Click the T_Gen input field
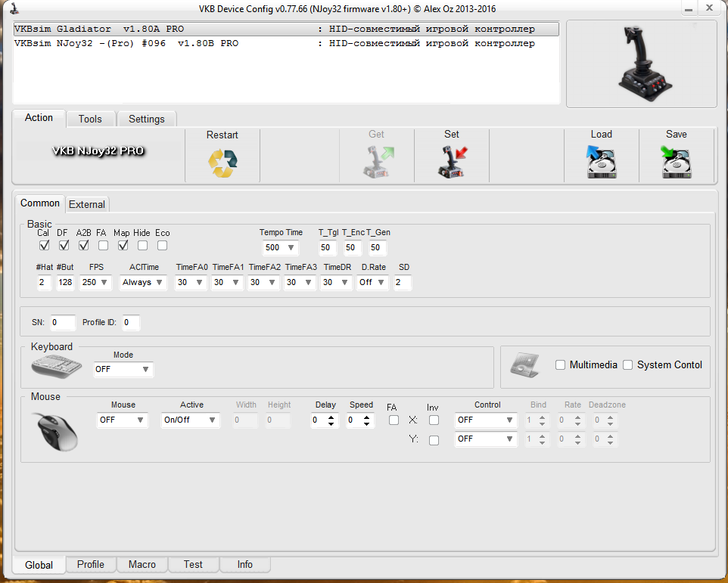The width and height of the screenshot is (728, 583). pyautogui.click(x=378, y=248)
